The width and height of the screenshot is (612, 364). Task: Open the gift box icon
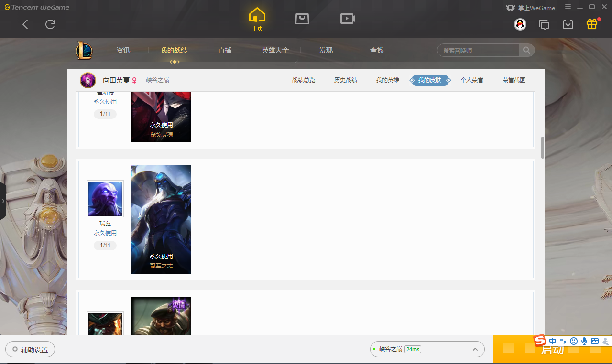pos(592,24)
